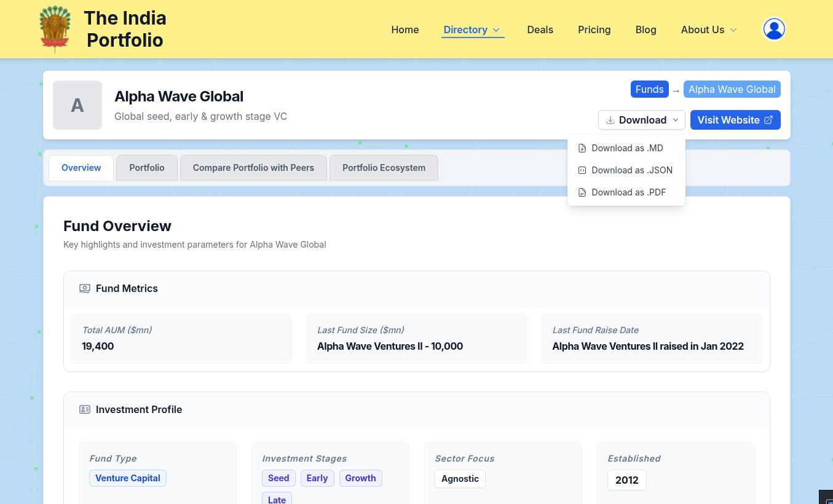
Task: Switch to the Portfolio tab
Action: (x=147, y=168)
